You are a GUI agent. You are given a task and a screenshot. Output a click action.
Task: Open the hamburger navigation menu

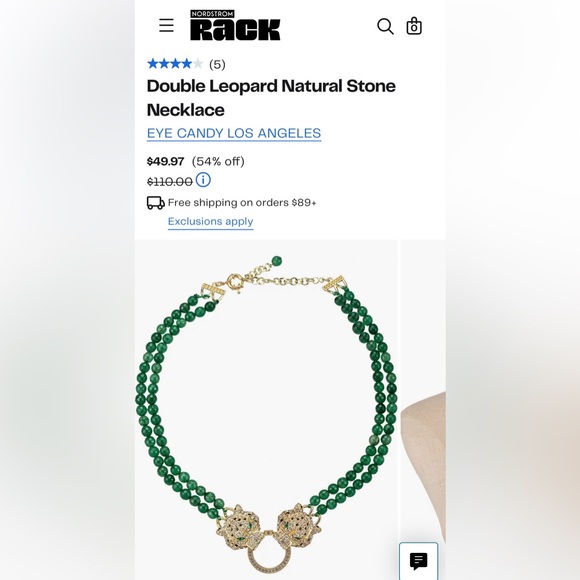click(x=166, y=26)
